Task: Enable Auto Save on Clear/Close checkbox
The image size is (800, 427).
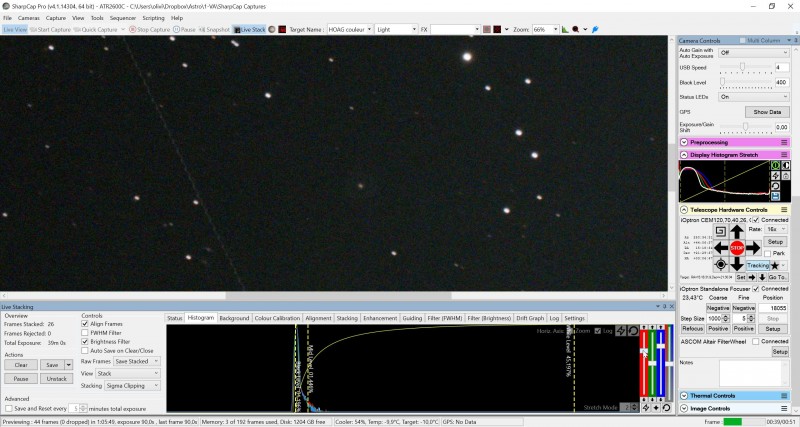Action: 85,351
